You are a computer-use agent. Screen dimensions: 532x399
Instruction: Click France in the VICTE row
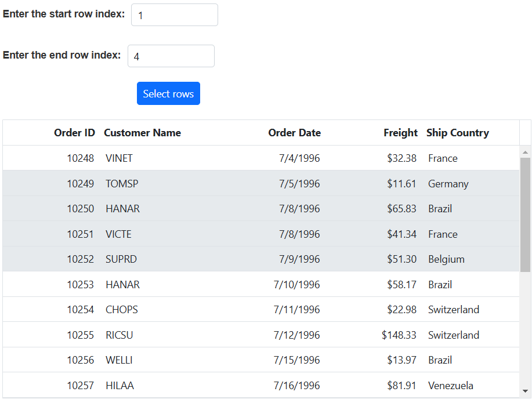443,234
